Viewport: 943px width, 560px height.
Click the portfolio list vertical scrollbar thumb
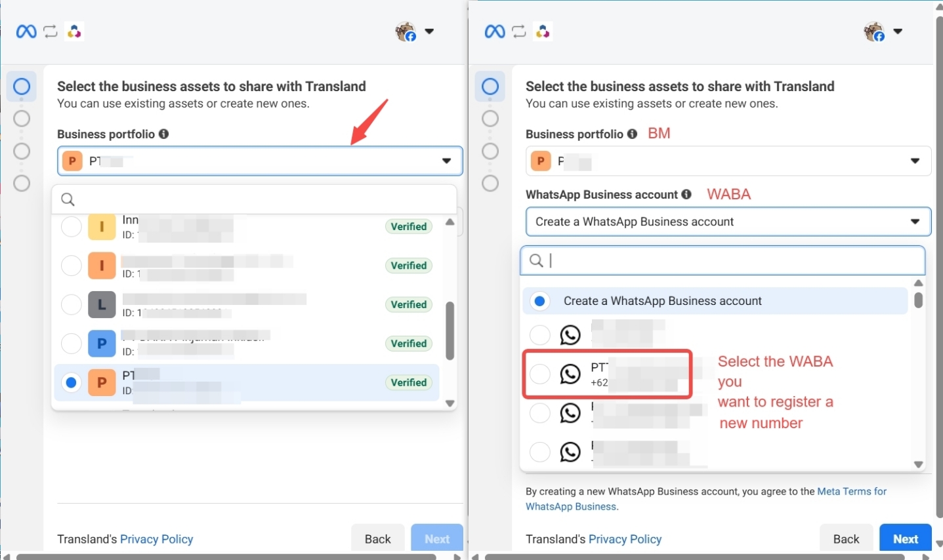[x=450, y=330]
